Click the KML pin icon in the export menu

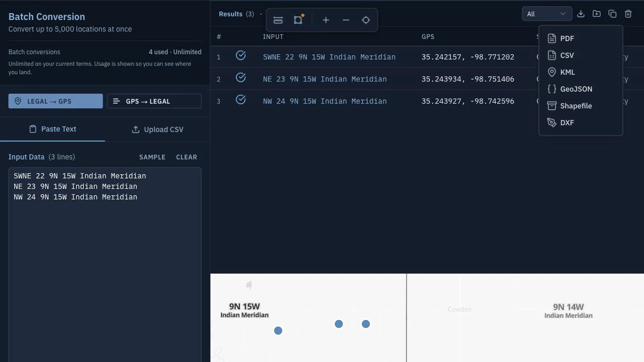(x=552, y=72)
